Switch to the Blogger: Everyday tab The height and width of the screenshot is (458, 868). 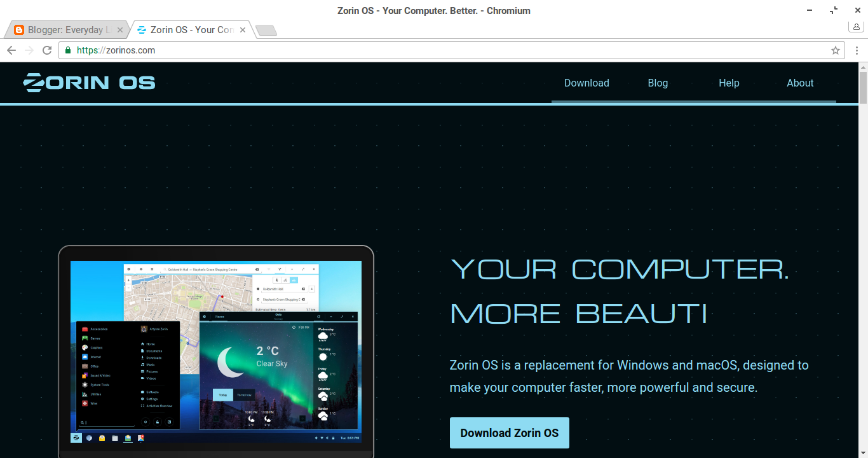67,30
